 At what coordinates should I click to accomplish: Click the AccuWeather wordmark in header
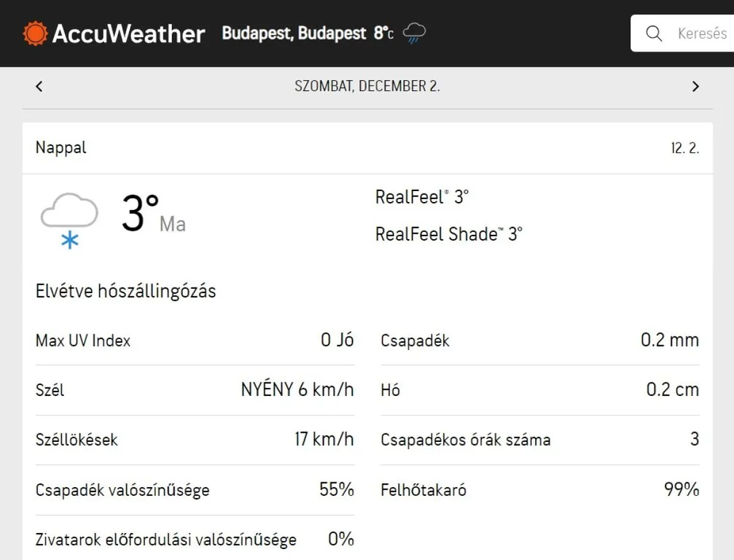click(x=128, y=34)
